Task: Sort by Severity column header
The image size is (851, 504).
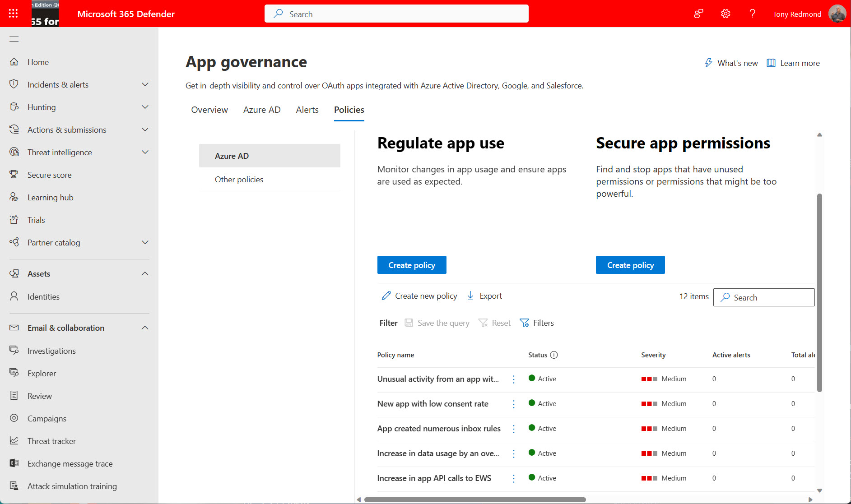Action: coord(653,355)
